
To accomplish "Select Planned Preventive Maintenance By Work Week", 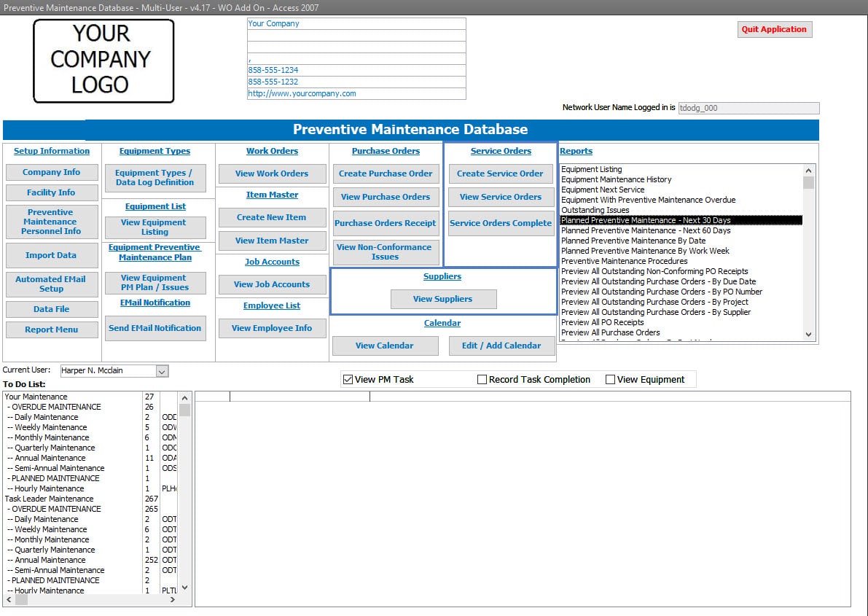I will [x=681, y=251].
